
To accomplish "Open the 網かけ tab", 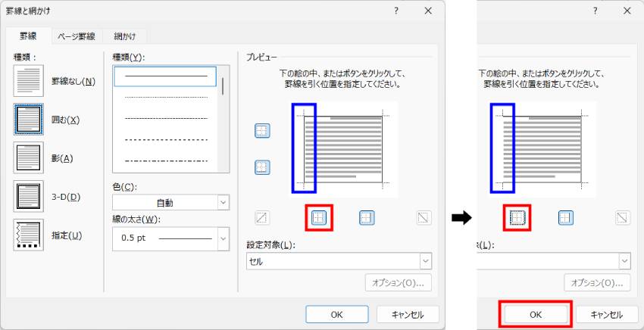I will tap(125, 36).
